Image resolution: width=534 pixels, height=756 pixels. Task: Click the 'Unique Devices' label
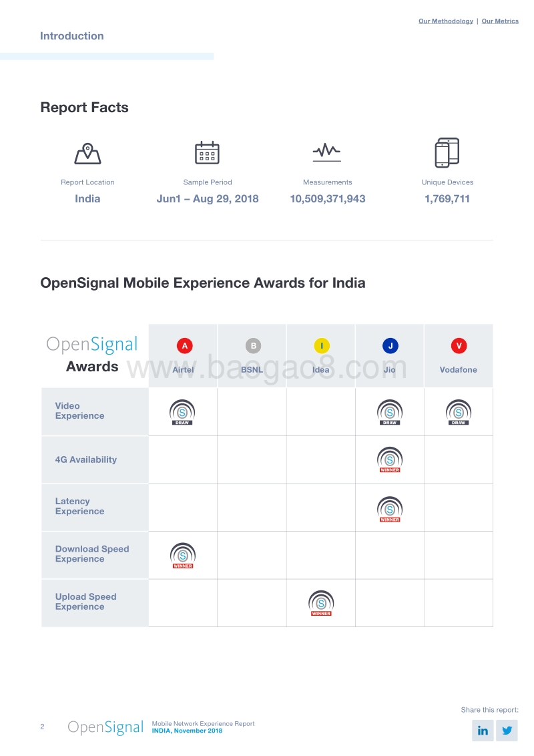pos(448,182)
